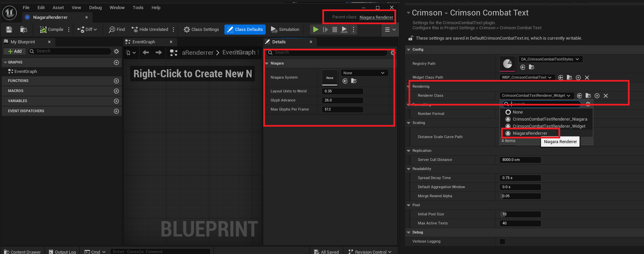Navigate forward in graph history
The width and height of the screenshot is (644, 254).
(x=159, y=52)
